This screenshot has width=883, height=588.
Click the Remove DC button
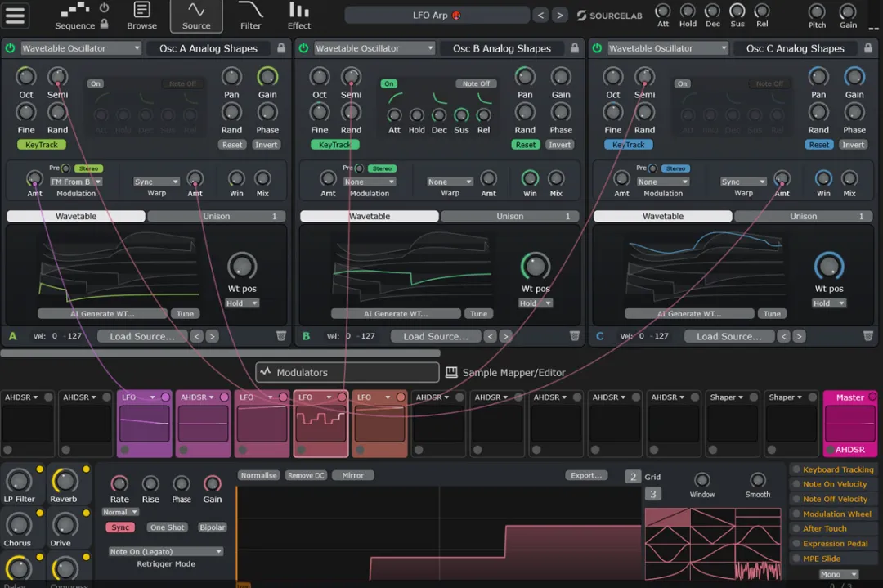click(x=306, y=475)
